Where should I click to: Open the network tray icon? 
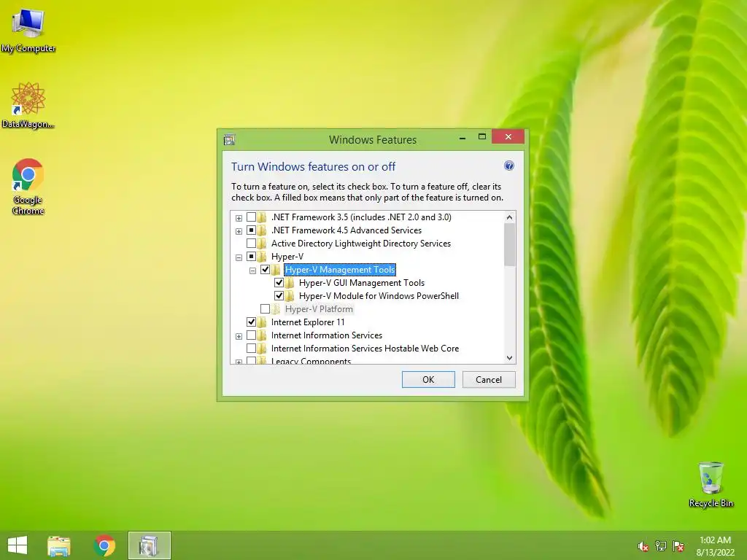click(661, 546)
